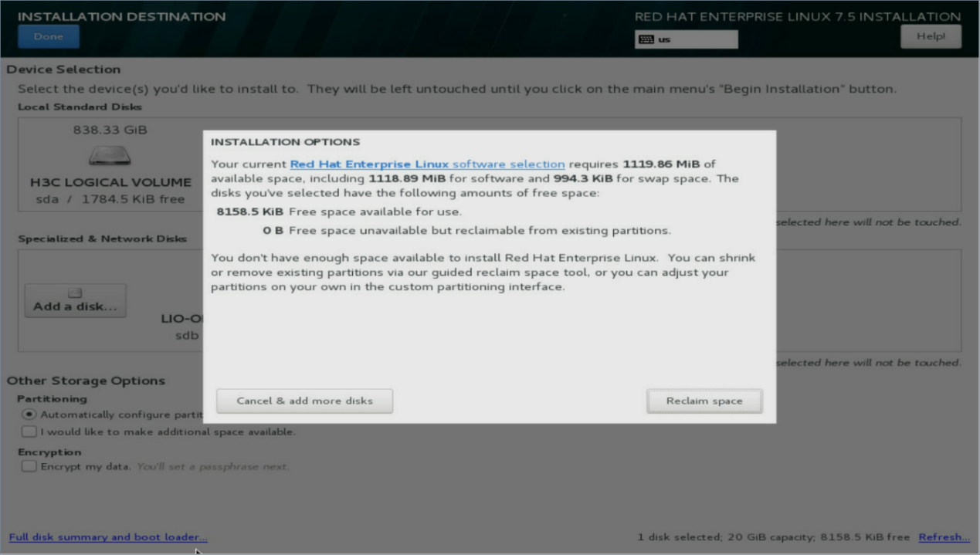This screenshot has width=980, height=555.
Task: Open Full disk summary and boot loader link
Action: click(108, 537)
